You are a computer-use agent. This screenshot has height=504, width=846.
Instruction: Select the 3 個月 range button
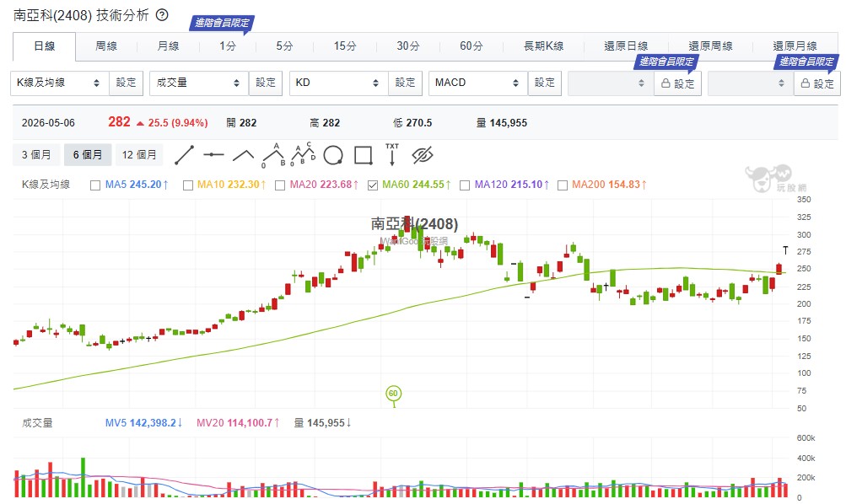point(36,155)
